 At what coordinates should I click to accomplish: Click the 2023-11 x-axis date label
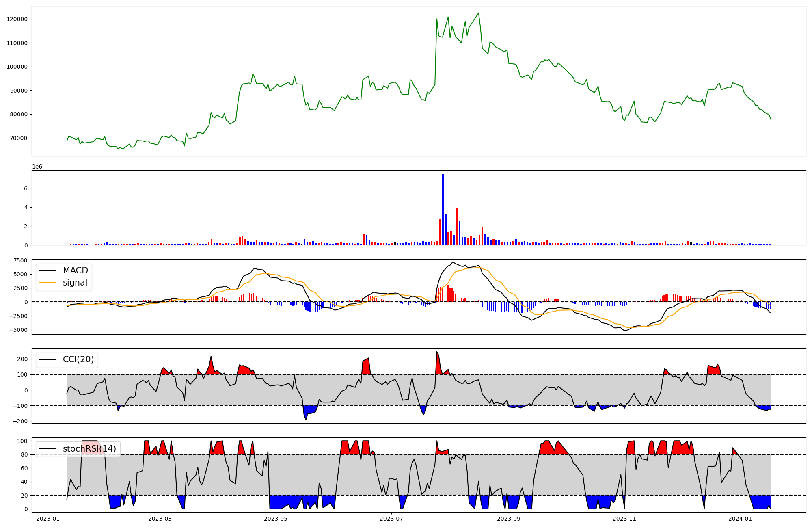click(x=624, y=519)
